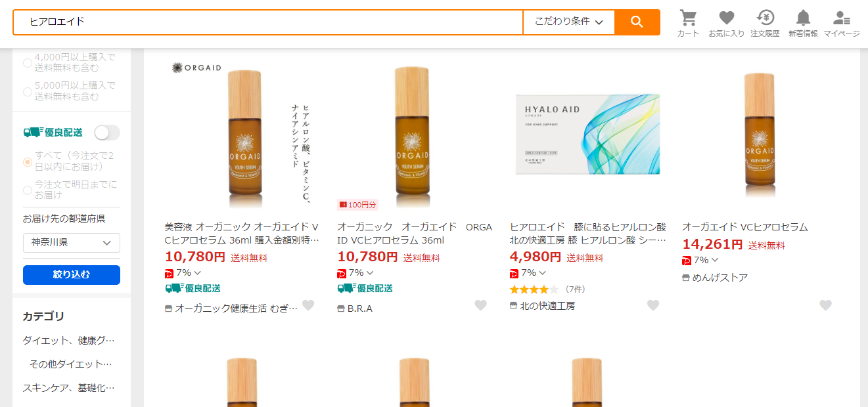Favorite the めんげストア product with heart icon
Screen dimensions: 868x407
(x=826, y=305)
